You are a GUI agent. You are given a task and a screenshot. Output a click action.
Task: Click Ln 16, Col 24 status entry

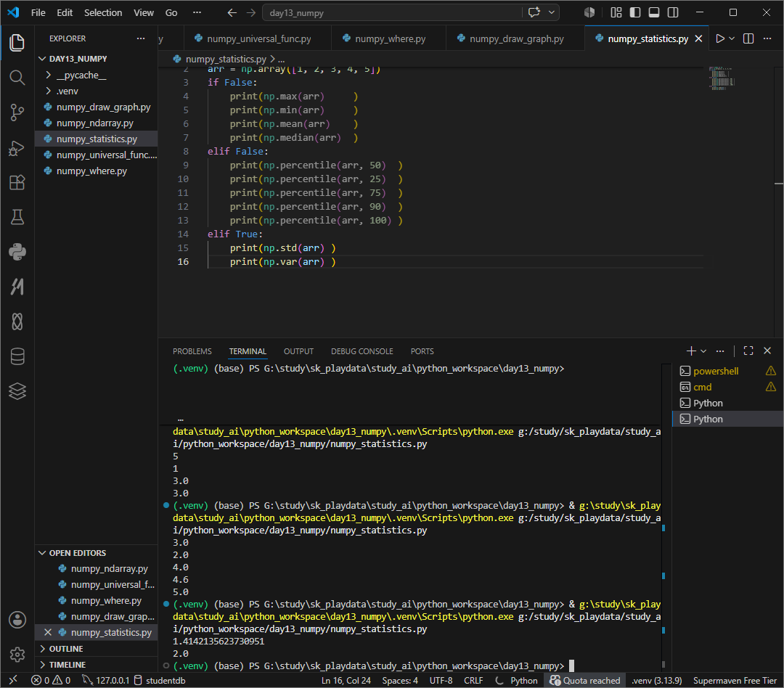coord(346,681)
